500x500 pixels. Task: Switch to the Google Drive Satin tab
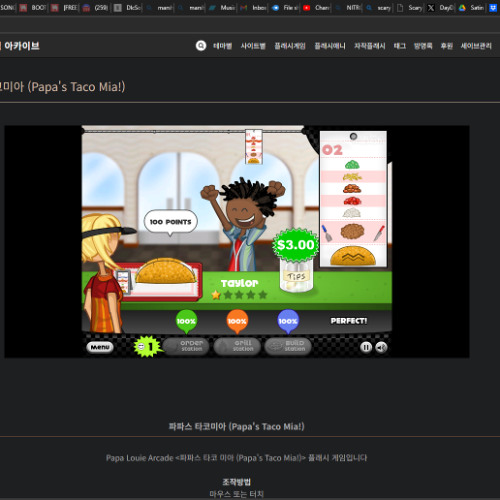tap(472, 8)
